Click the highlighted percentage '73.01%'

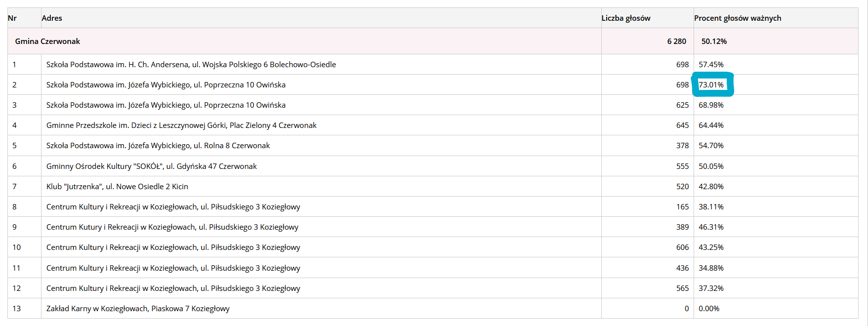click(711, 85)
